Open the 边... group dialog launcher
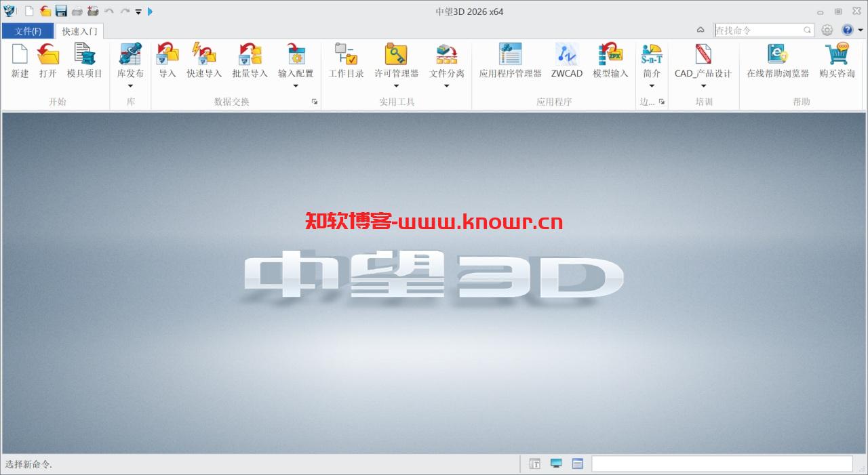Screen dimensions: 868x475 coord(662,102)
